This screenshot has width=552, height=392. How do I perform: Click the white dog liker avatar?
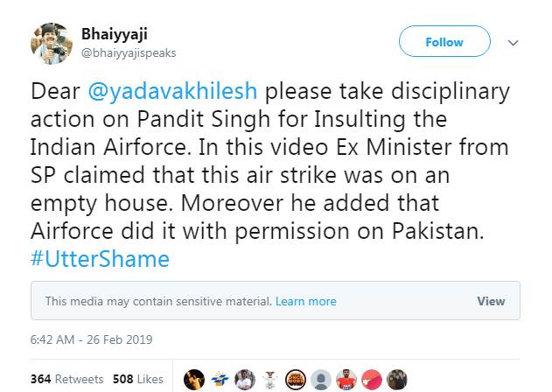pos(270,379)
